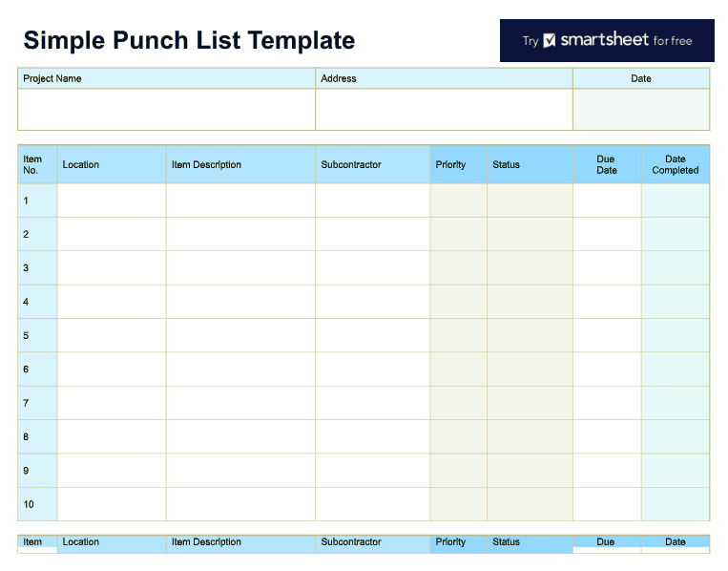The height and width of the screenshot is (571, 728).
Task: Select row number 8 cell
Action: coord(37,436)
